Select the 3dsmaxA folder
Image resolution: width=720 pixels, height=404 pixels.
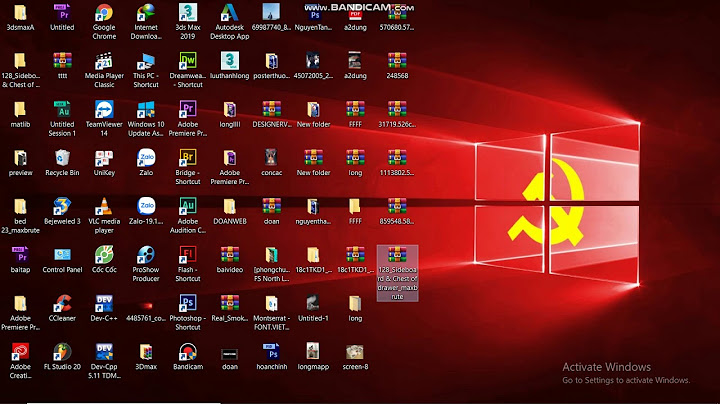[20, 13]
